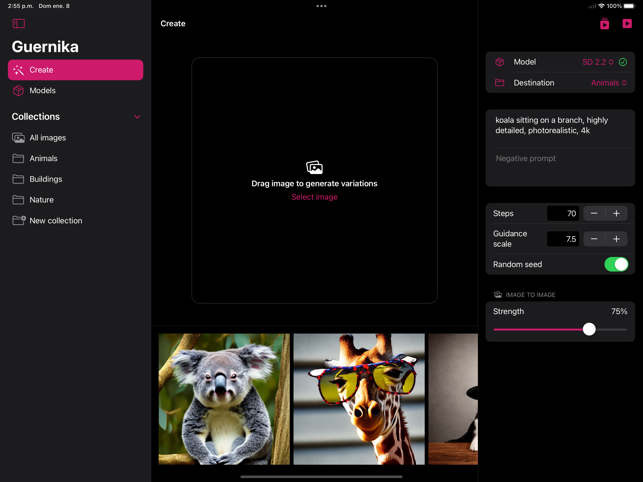The image size is (643, 482).
Task: Open the Buildings collection folder
Action: tap(75, 179)
